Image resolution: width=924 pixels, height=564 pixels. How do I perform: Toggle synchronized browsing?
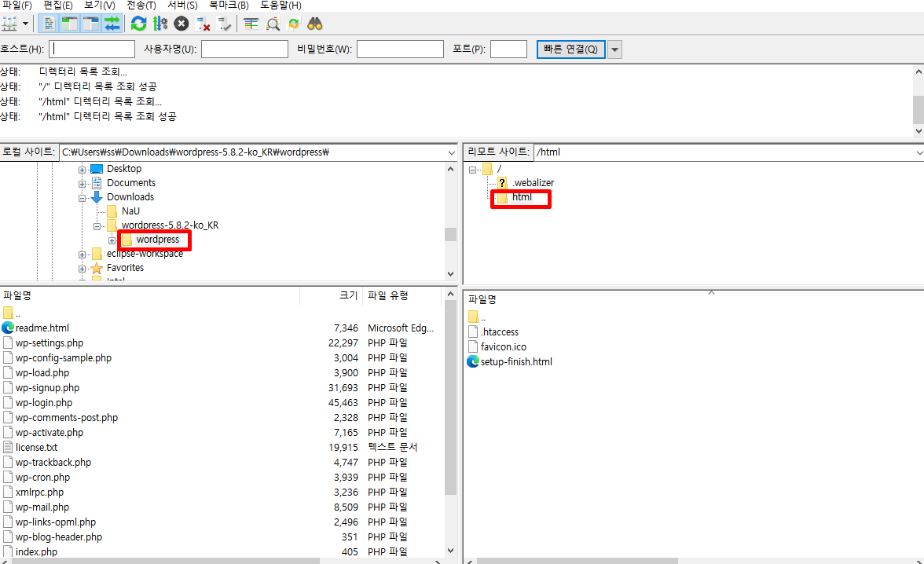tap(294, 24)
